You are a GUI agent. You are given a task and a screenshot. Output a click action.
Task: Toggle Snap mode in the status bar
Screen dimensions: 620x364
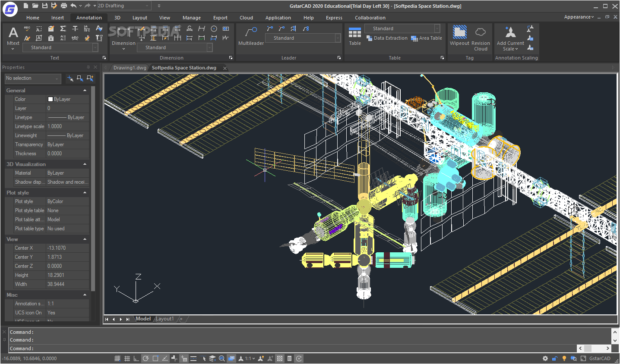117,358
